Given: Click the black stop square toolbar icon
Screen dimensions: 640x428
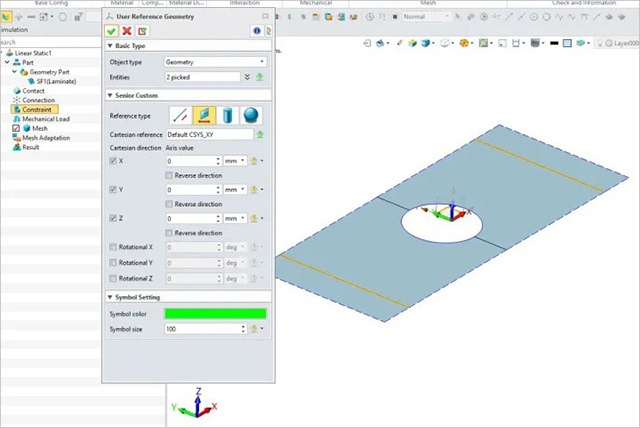Looking at the screenshot, I should pos(395,17).
